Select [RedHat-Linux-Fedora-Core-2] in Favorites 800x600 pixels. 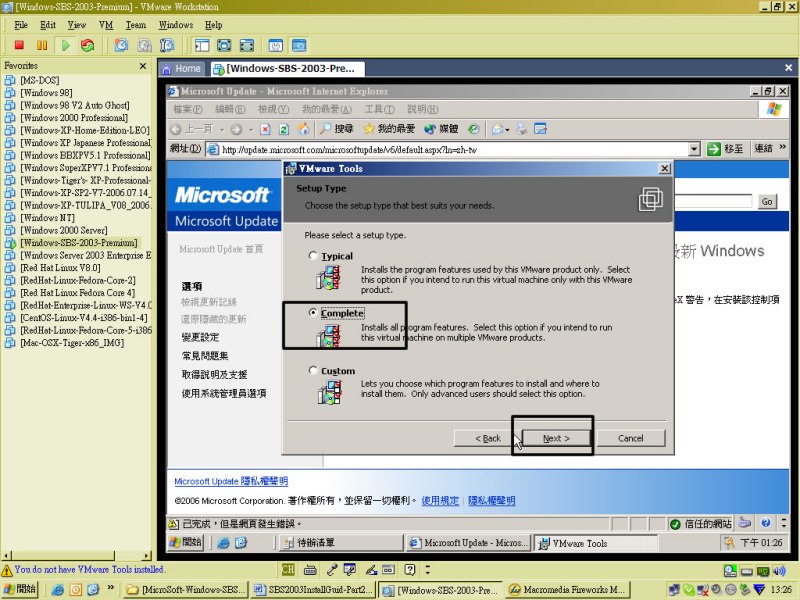click(78, 280)
